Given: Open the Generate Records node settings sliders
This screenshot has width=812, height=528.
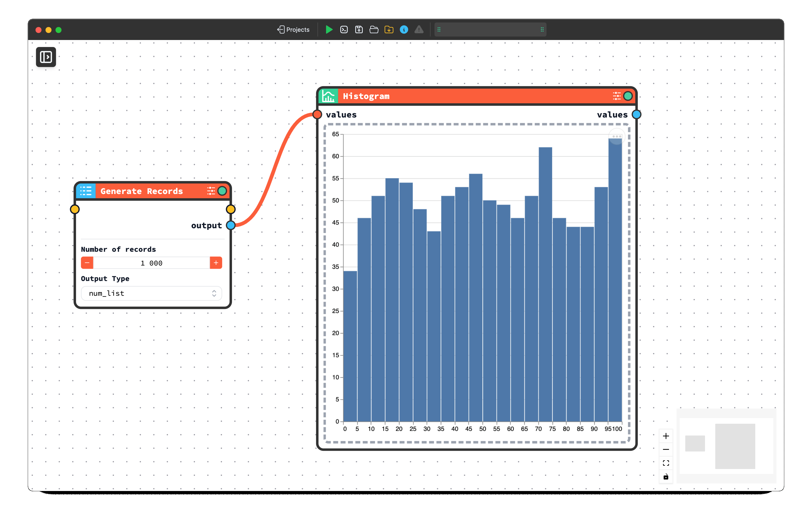Looking at the screenshot, I should point(211,191).
